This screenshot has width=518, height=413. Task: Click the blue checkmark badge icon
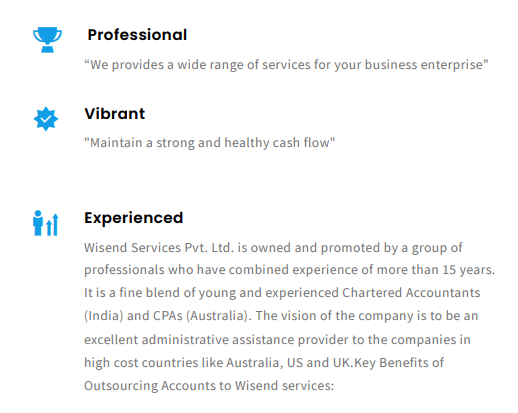click(46, 119)
